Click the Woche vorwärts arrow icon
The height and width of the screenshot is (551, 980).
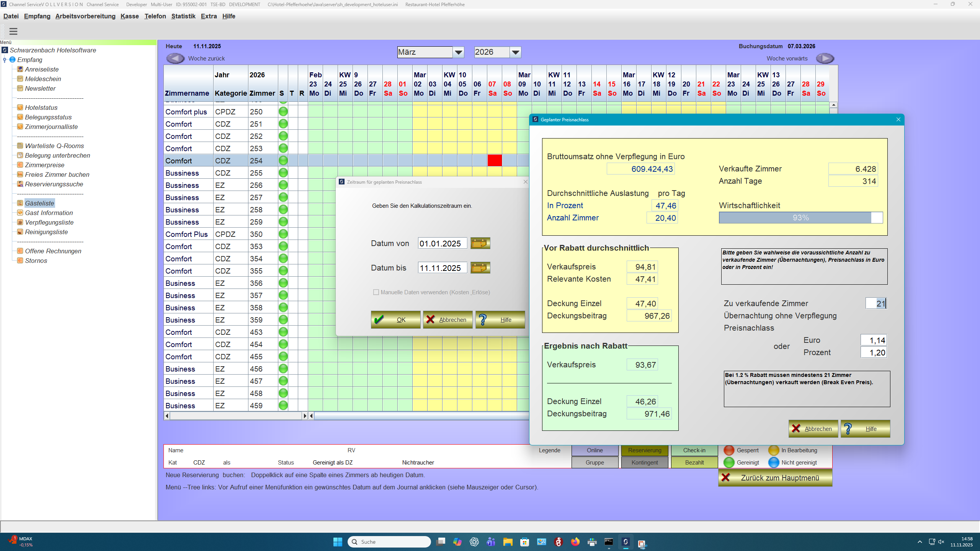[825, 58]
